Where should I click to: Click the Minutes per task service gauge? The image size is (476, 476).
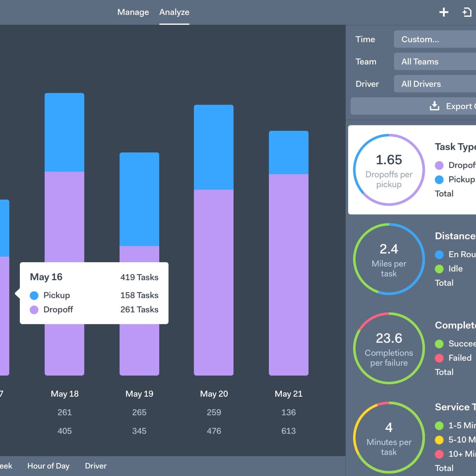click(x=389, y=437)
